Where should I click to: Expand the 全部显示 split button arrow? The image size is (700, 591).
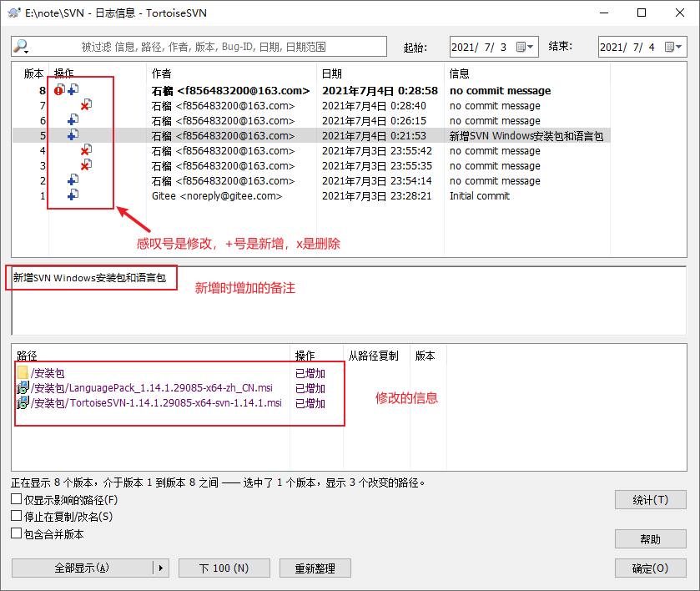tap(161, 568)
